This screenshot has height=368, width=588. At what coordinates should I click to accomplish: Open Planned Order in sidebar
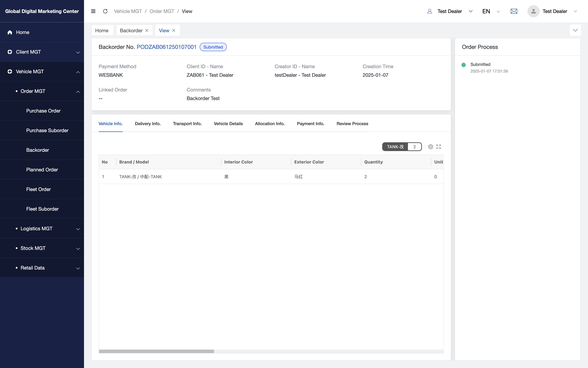click(x=42, y=170)
